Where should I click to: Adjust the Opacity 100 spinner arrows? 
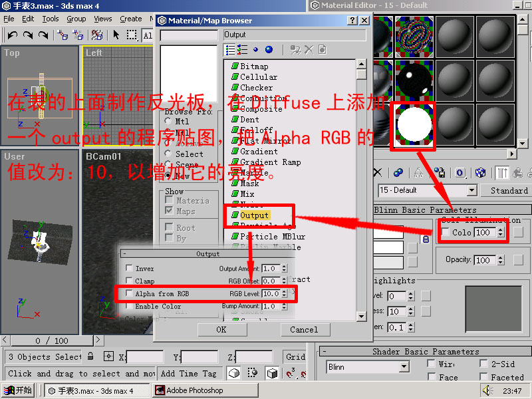coord(501,260)
